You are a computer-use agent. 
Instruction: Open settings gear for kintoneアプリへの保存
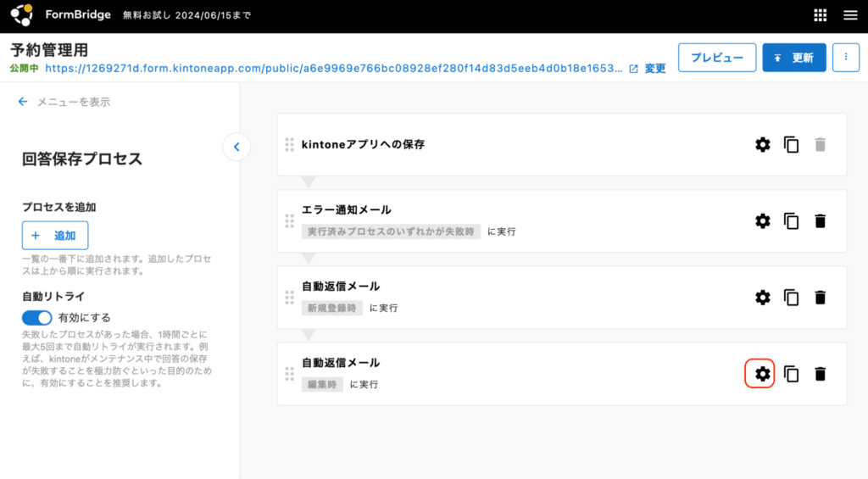point(763,144)
